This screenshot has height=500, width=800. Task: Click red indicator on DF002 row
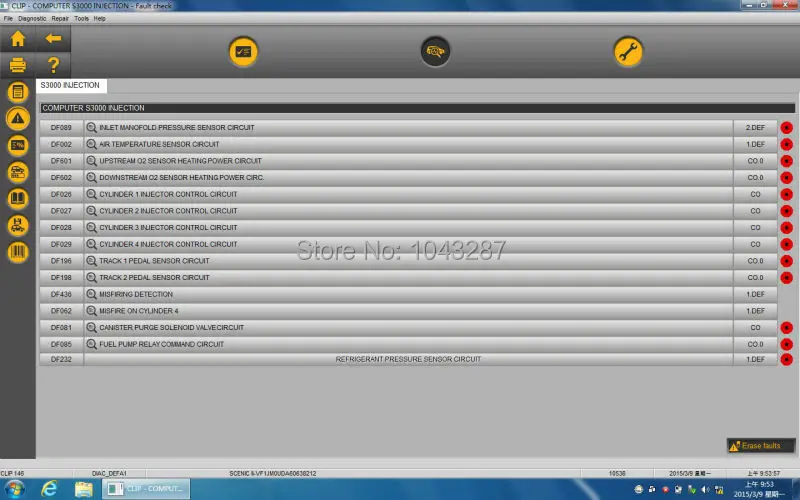point(786,144)
